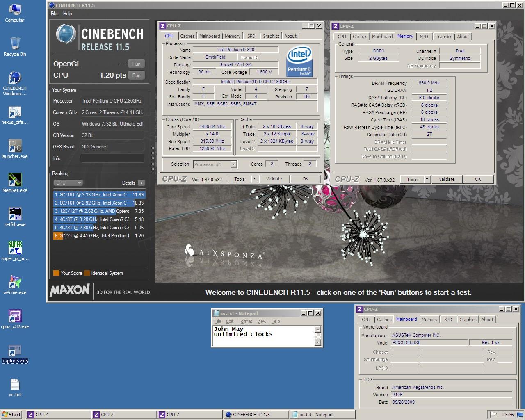Run the OpenGL benchmark
The width and height of the screenshot is (525, 420).
click(x=137, y=64)
